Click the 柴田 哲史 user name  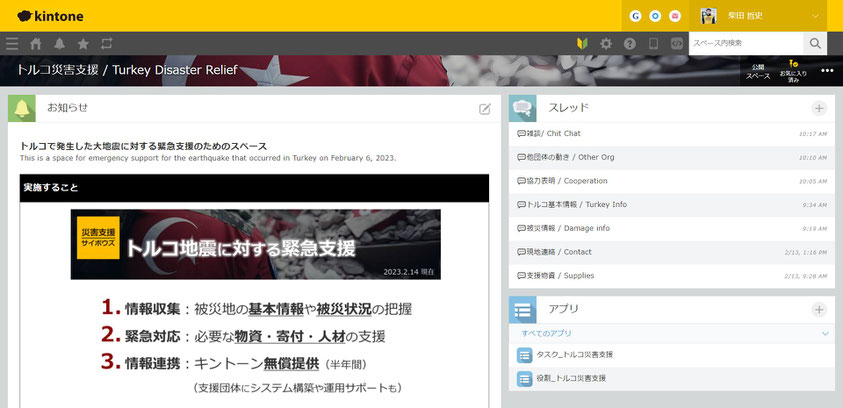[x=745, y=16]
